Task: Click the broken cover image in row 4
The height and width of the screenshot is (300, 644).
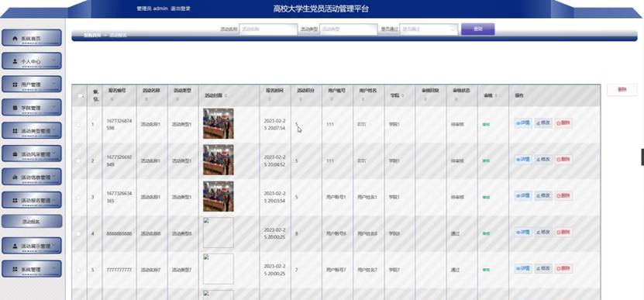Action: [x=218, y=233]
